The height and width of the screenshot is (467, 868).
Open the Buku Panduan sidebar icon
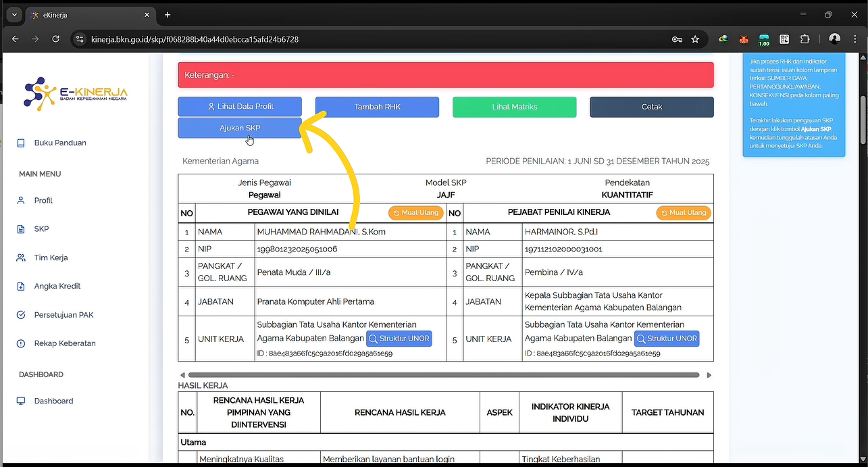pyautogui.click(x=21, y=143)
